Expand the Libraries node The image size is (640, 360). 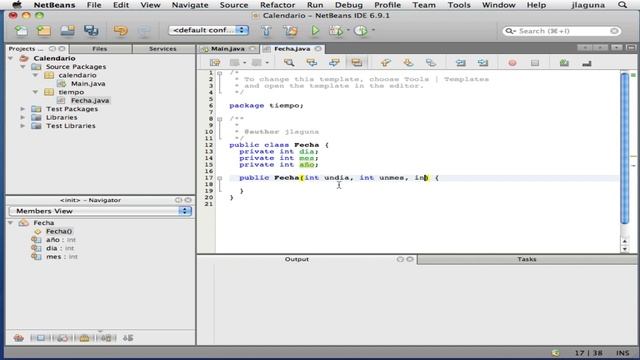coord(23,118)
